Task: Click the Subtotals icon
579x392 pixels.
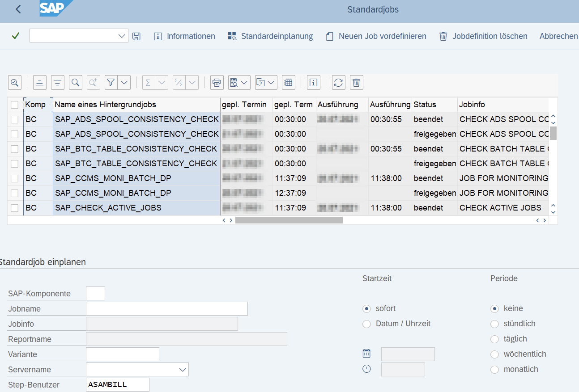Action: pos(179,82)
